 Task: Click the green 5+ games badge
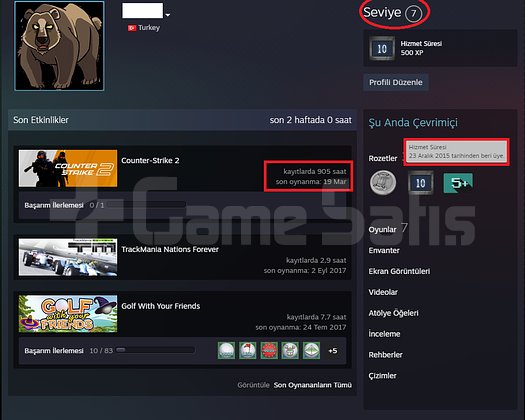458,183
